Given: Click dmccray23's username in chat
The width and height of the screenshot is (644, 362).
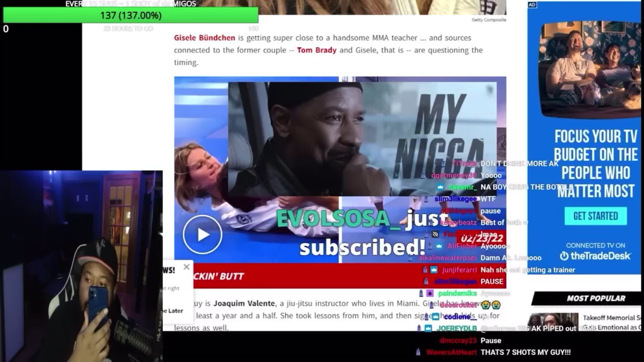Looking at the screenshot, I should (458, 340).
